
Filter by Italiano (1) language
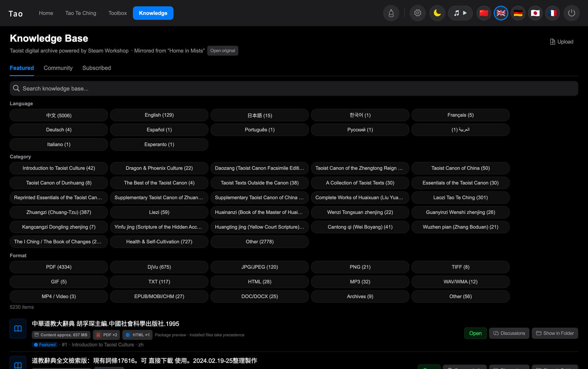(x=59, y=145)
